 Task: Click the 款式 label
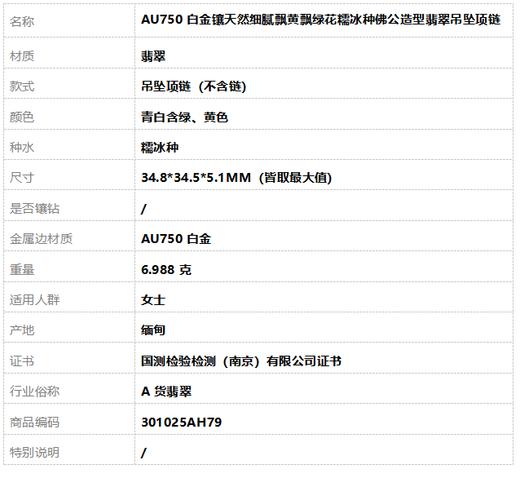click(x=22, y=86)
